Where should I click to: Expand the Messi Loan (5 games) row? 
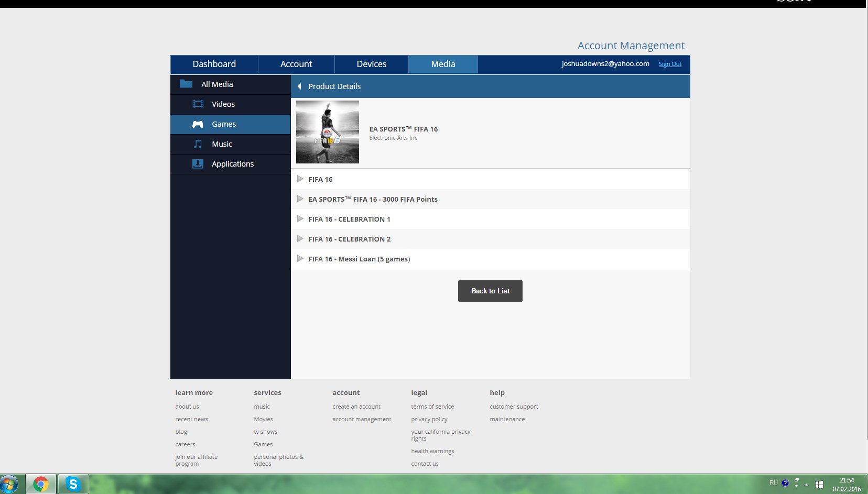[x=300, y=259]
